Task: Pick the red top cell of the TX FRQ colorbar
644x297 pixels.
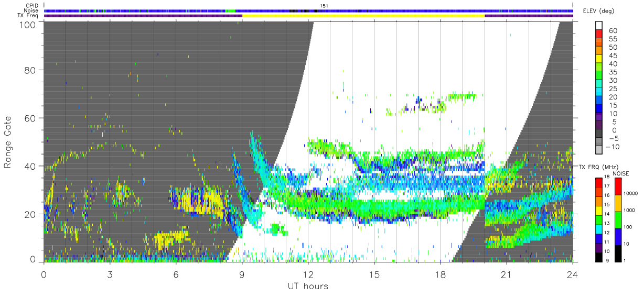Action: [x=599, y=182]
